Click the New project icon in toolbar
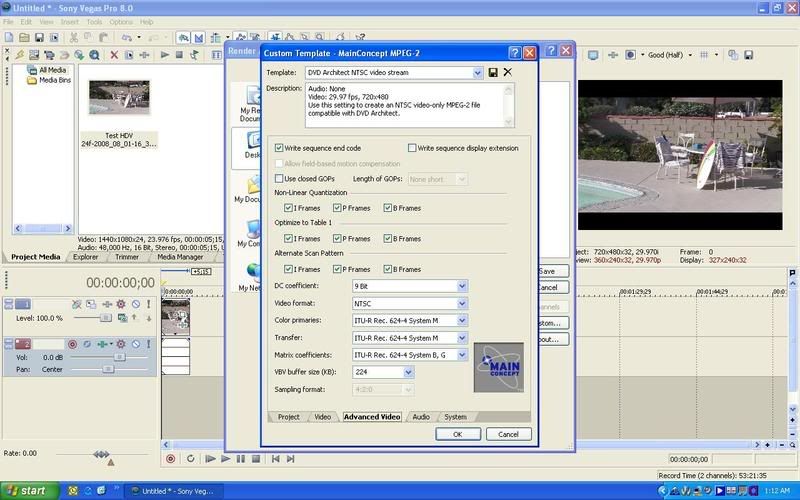Image resolution: width=800 pixels, height=500 pixels. (x=9, y=37)
